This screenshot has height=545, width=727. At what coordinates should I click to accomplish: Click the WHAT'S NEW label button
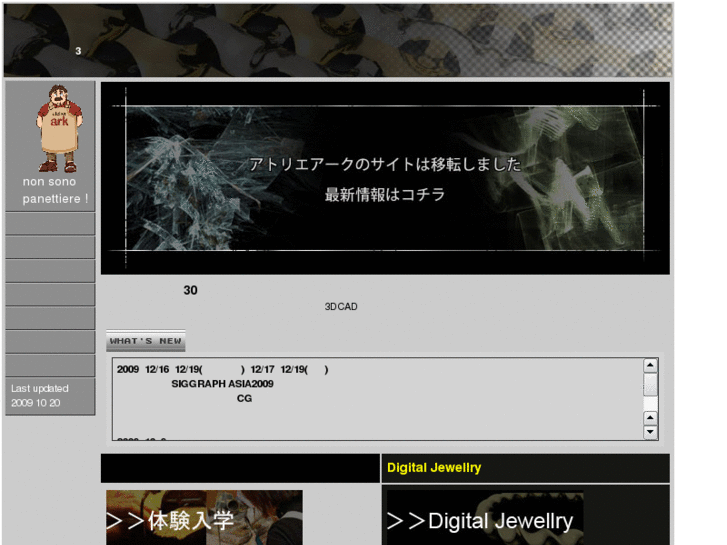(x=146, y=341)
